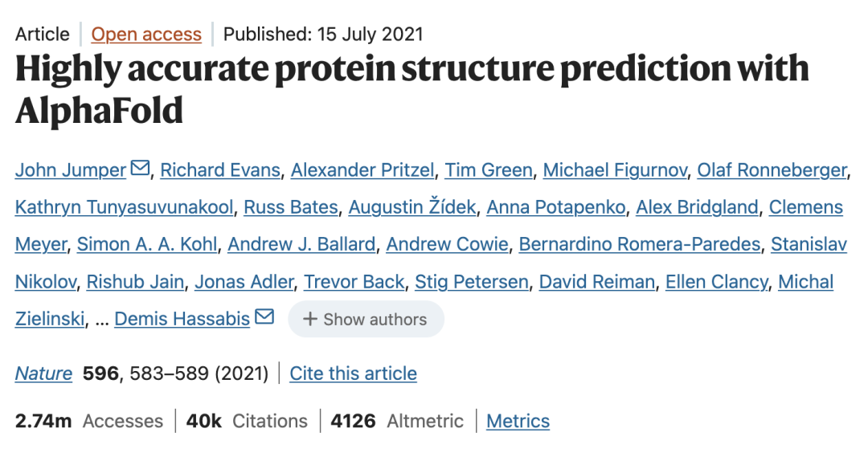Image resolution: width=868 pixels, height=461 pixels.
Task: Click the Simon A. A. Kohl link
Action: pos(147,244)
